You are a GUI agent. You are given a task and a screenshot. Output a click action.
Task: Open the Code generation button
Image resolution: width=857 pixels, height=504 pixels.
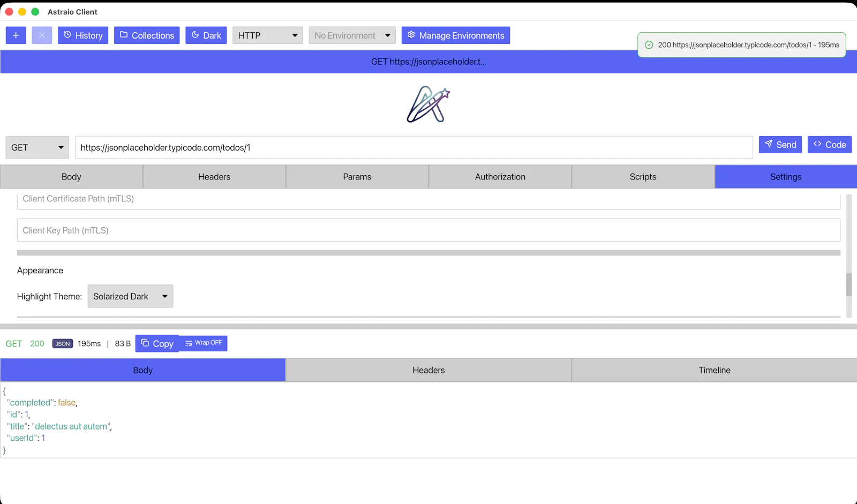(830, 145)
